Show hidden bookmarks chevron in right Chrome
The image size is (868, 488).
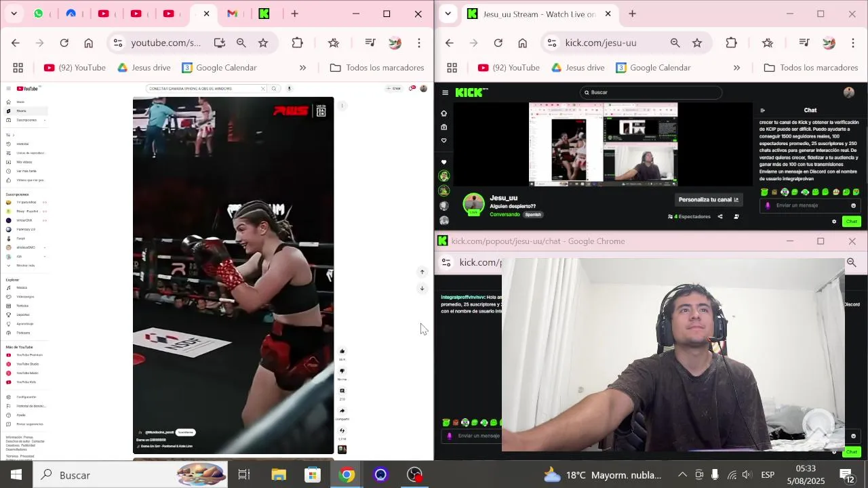pos(736,68)
